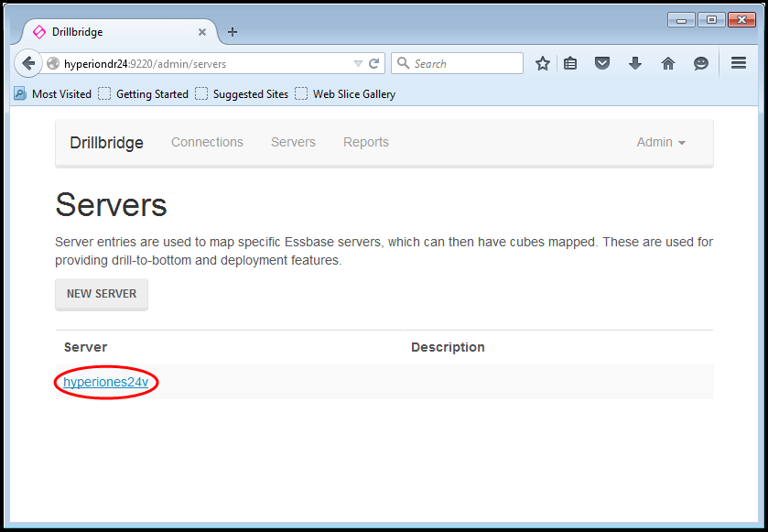Show bookmarks list icon
Screen dimensions: 768x532
pyautogui.click(x=570, y=64)
